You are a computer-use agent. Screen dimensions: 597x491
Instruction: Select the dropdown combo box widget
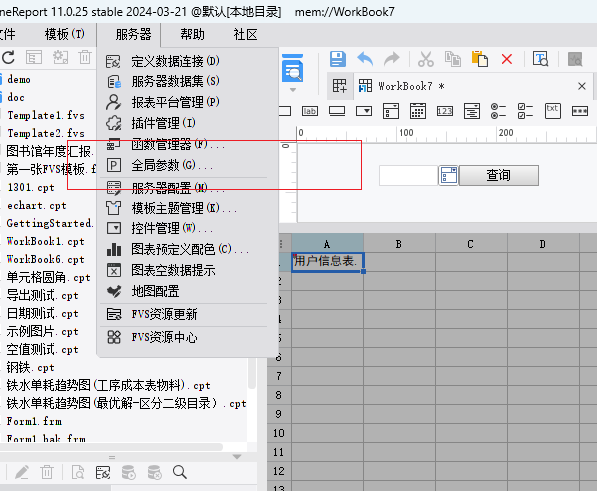click(x=364, y=111)
